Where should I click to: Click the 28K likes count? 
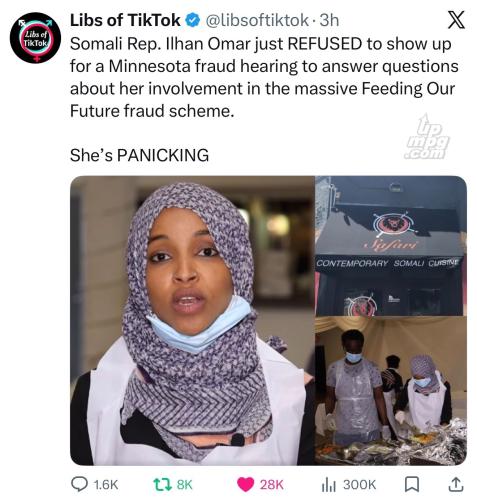pos(272,485)
